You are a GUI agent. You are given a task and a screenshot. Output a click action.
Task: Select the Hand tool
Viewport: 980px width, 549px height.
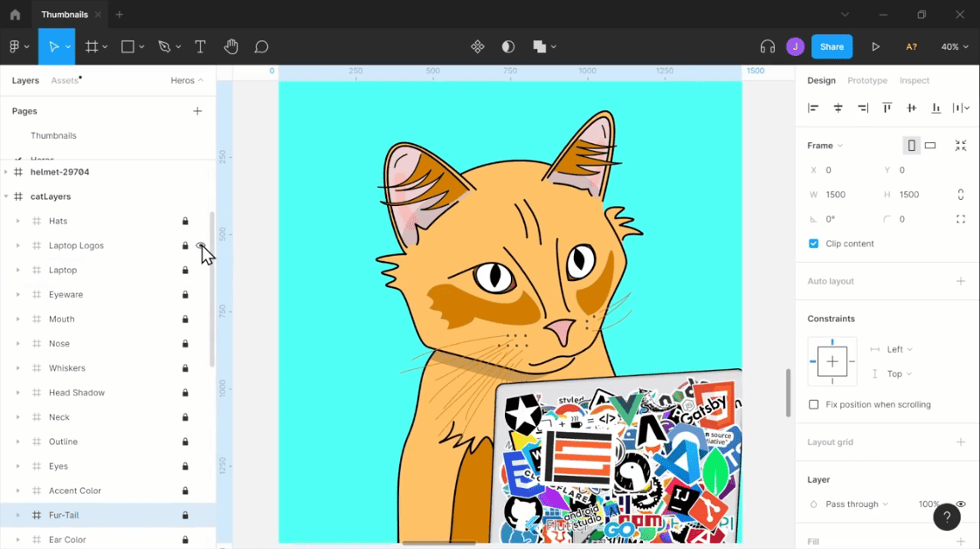(231, 46)
